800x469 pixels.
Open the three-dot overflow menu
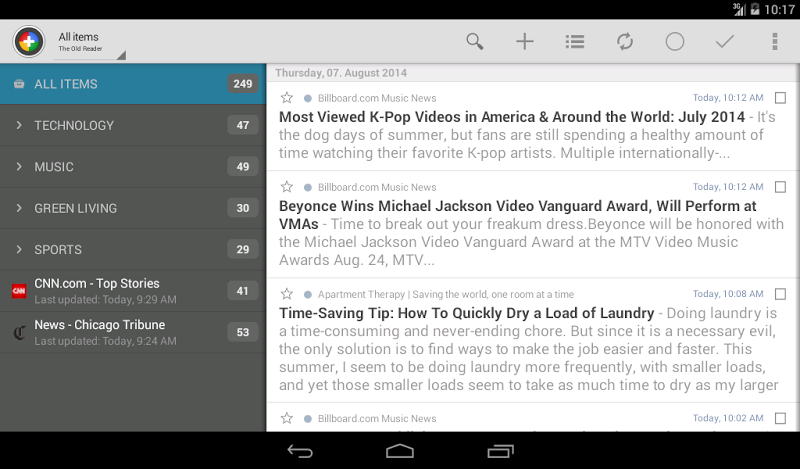click(774, 42)
